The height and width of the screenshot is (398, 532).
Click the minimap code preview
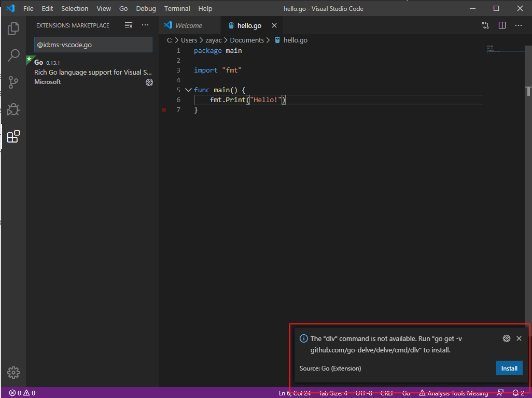click(494, 49)
